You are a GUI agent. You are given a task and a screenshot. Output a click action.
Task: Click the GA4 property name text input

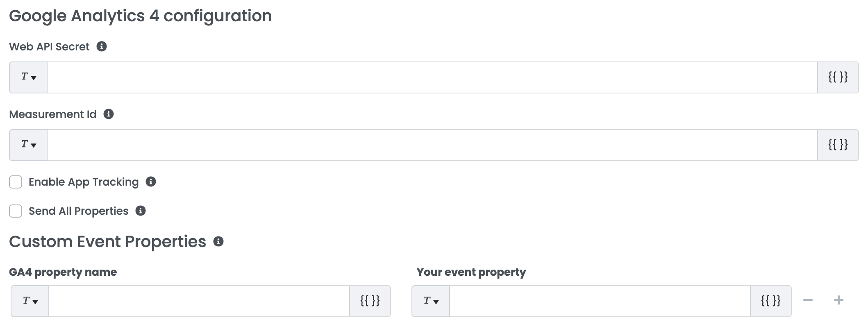(x=199, y=301)
